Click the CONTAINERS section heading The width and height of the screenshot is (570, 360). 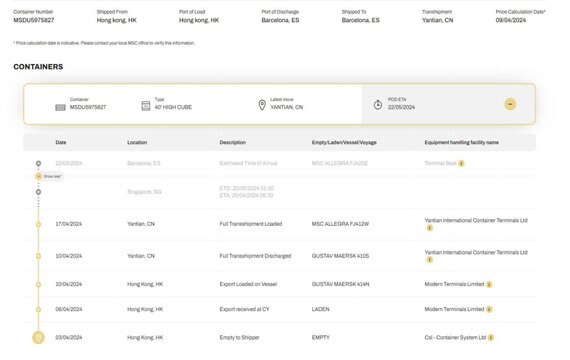(x=38, y=67)
